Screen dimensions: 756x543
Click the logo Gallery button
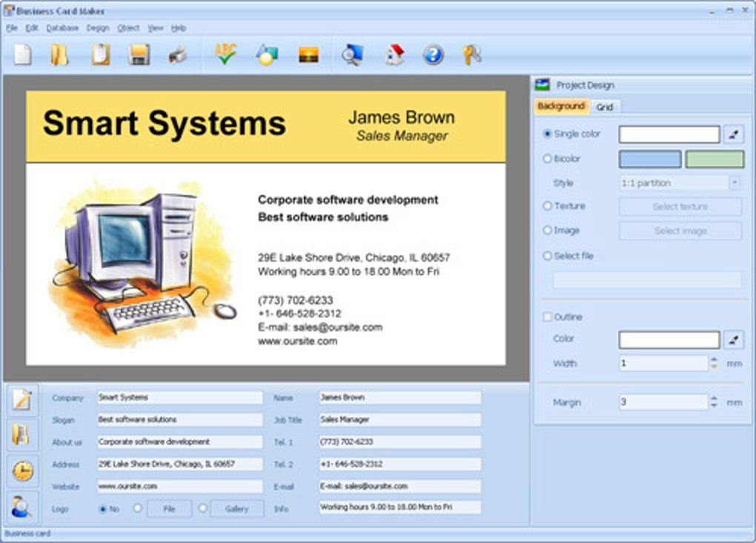236,509
